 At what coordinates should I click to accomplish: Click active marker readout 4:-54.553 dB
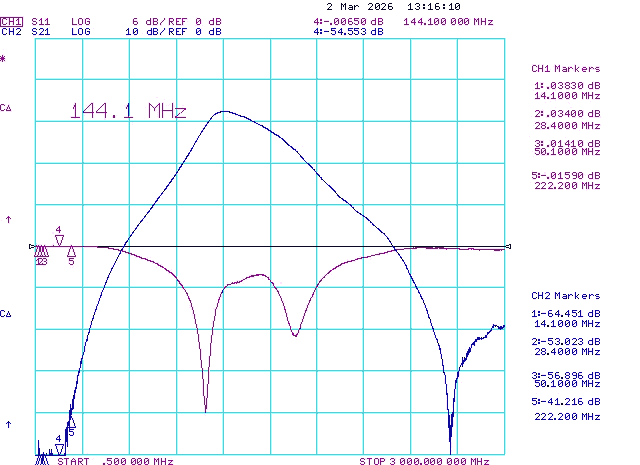click(349, 32)
